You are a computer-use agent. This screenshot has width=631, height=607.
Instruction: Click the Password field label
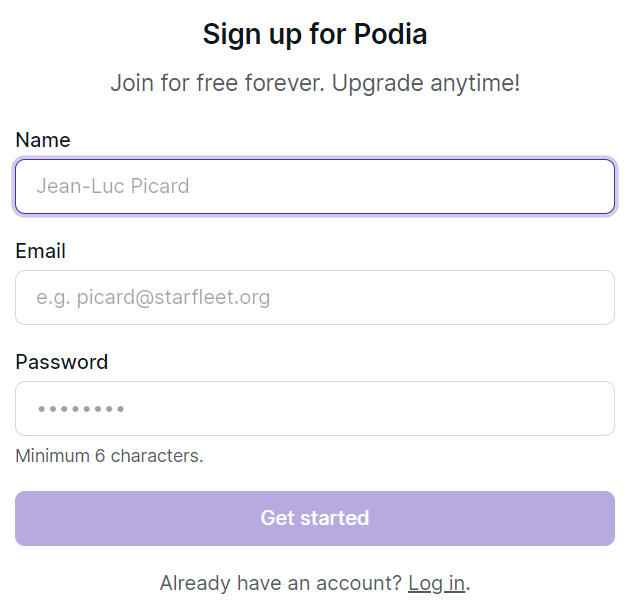[x=62, y=362]
